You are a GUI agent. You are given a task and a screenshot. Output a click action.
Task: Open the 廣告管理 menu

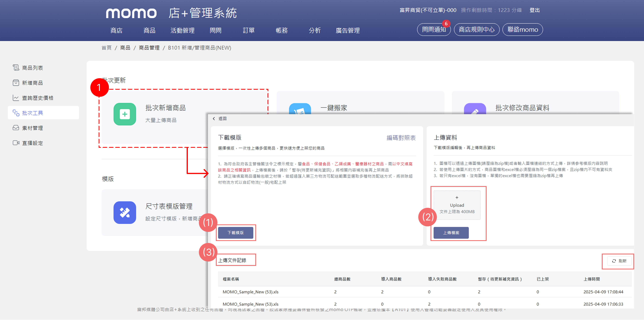click(x=348, y=31)
